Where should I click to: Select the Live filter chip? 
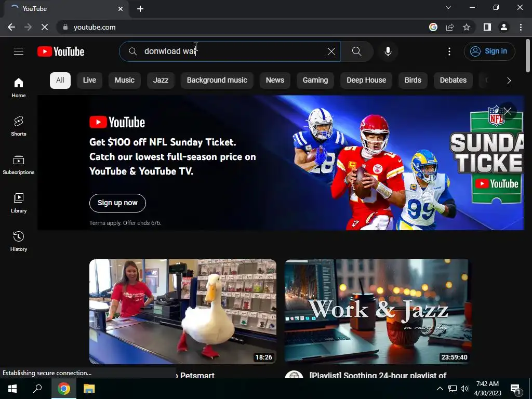point(89,81)
